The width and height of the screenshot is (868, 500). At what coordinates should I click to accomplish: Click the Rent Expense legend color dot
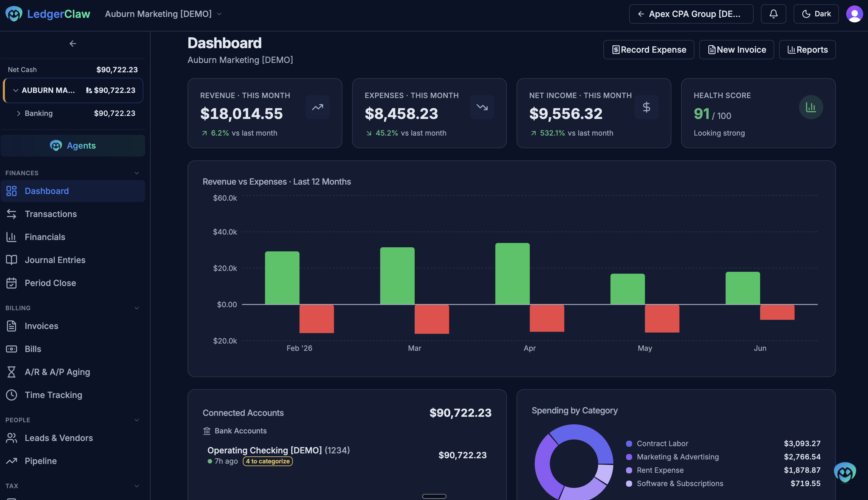click(x=629, y=470)
